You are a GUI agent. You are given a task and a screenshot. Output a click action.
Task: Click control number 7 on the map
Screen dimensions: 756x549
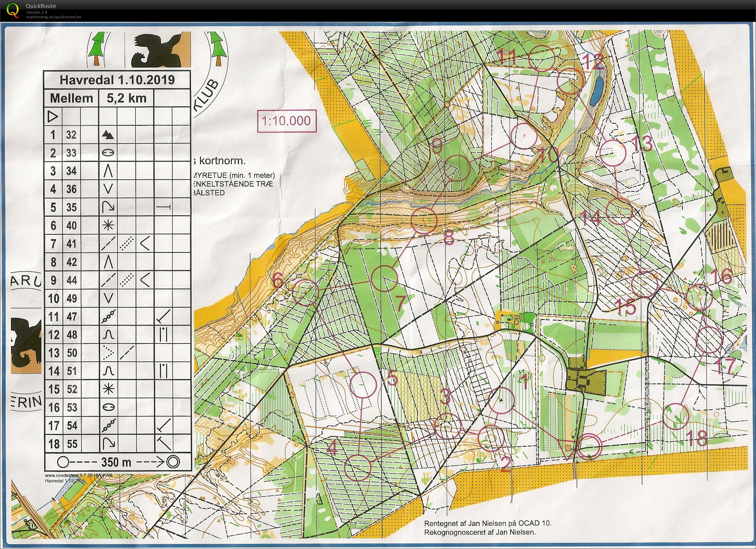tap(401, 304)
